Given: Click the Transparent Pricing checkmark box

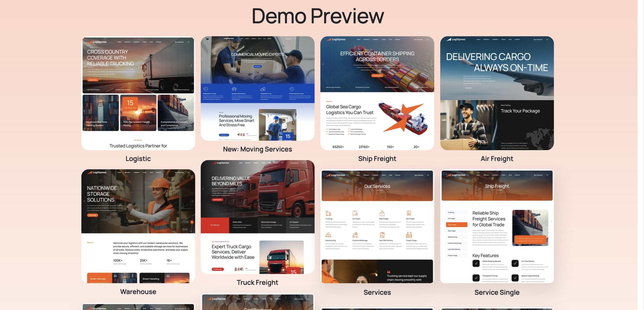Looking at the screenshot, I should pyautogui.click(x=476, y=278).
